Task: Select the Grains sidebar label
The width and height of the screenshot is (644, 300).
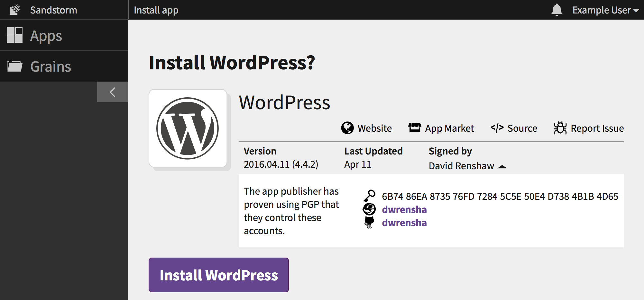Action: [x=51, y=66]
